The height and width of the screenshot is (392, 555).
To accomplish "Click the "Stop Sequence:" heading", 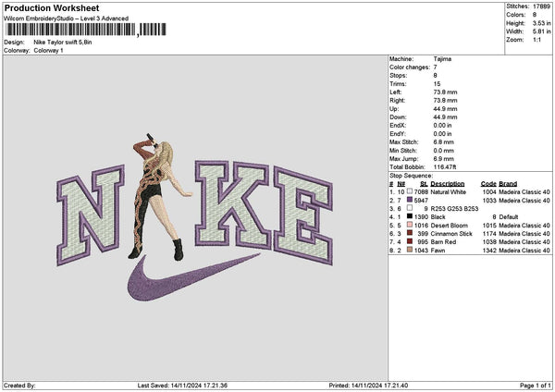I will tap(411, 176).
